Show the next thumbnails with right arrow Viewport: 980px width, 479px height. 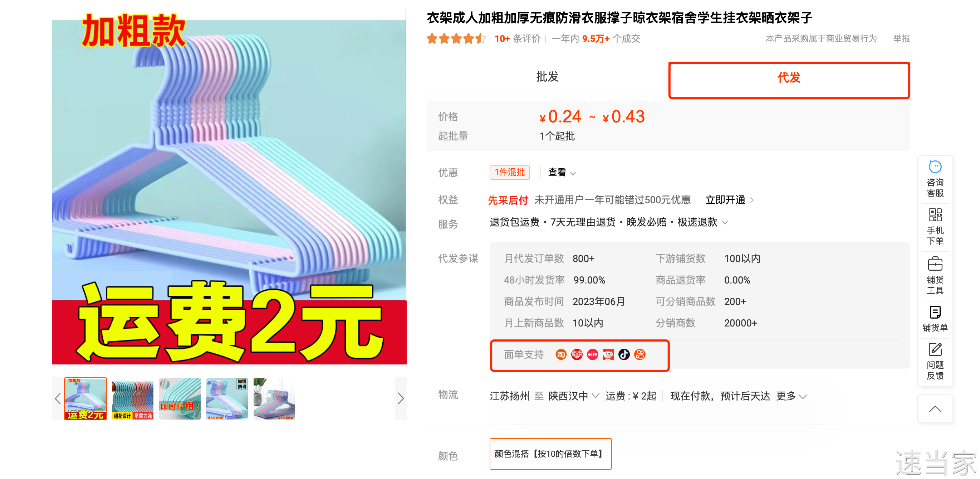coord(401,398)
